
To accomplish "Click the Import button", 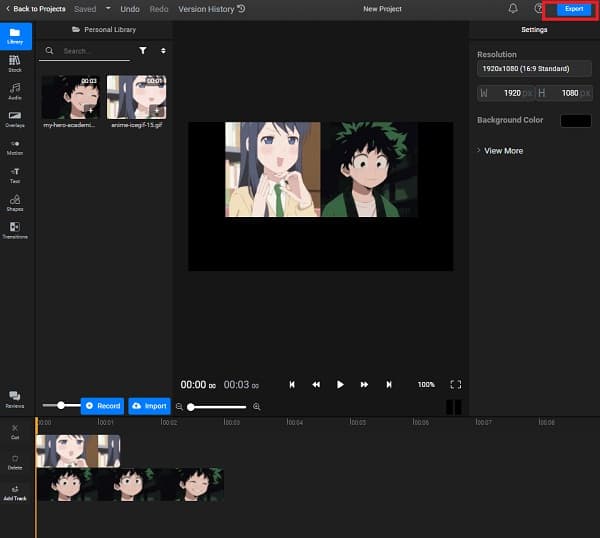I will (150, 406).
